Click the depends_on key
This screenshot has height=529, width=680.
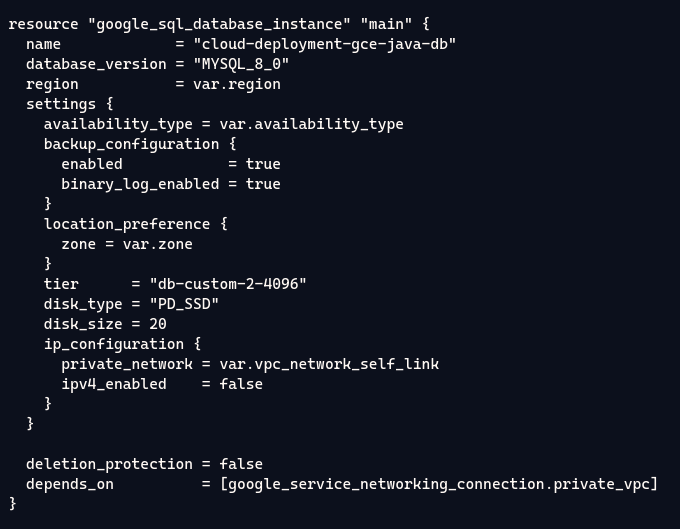69,484
